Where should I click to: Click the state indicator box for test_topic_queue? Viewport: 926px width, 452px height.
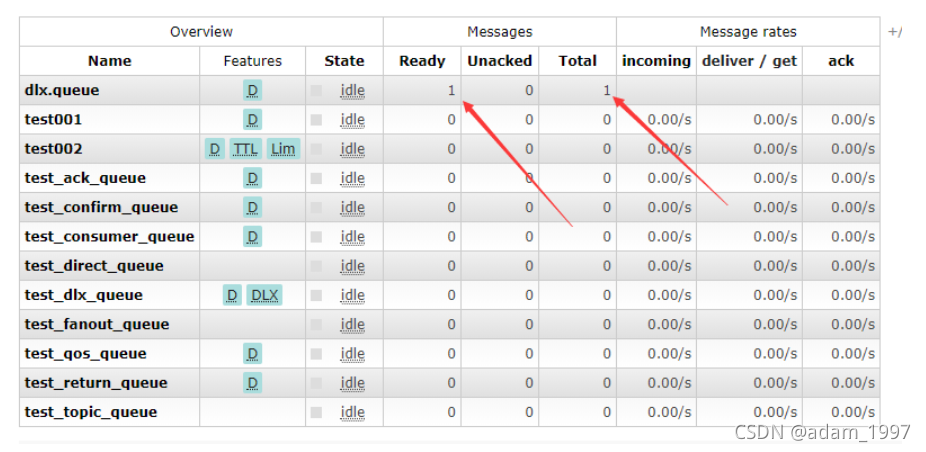(317, 412)
